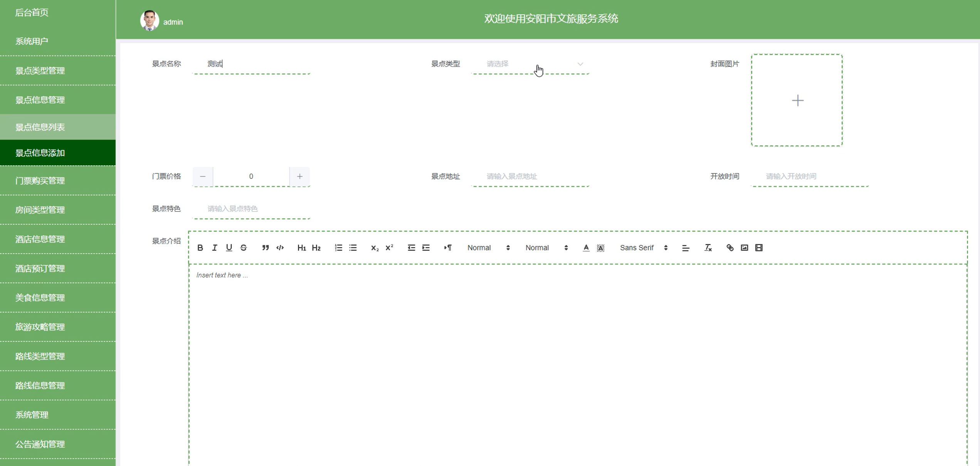The width and height of the screenshot is (980, 466).
Task: Increase ticket price with plus button
Action: (299, 177)
